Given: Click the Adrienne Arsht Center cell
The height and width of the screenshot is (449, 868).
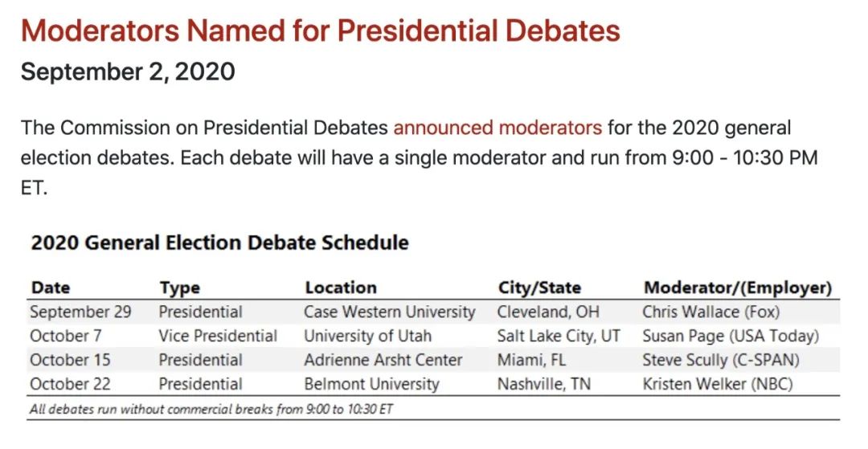Looking at the screenshot, I should click(383, 360).
